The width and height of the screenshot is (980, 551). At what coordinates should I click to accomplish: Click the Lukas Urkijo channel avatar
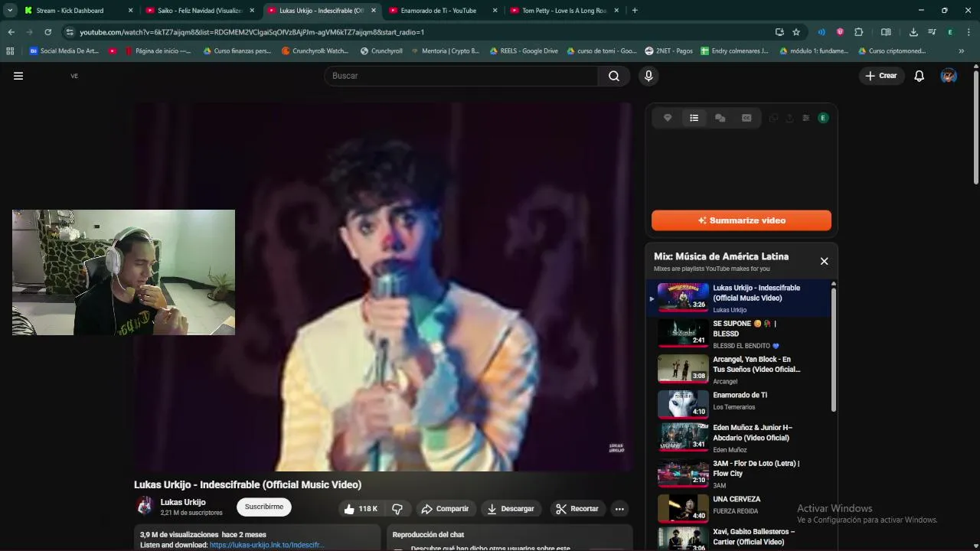(x=145, y=507)
